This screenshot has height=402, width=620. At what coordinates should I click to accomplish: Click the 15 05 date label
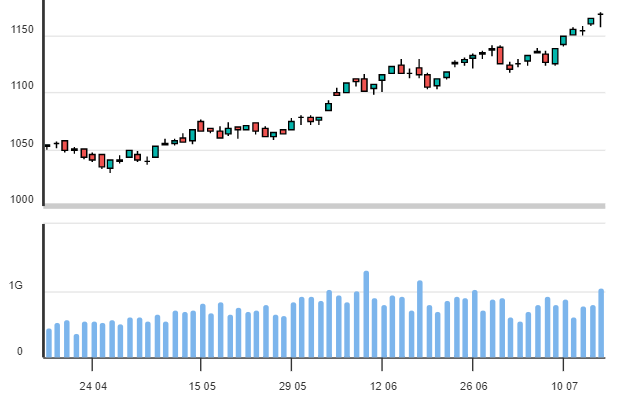(202, 386)
